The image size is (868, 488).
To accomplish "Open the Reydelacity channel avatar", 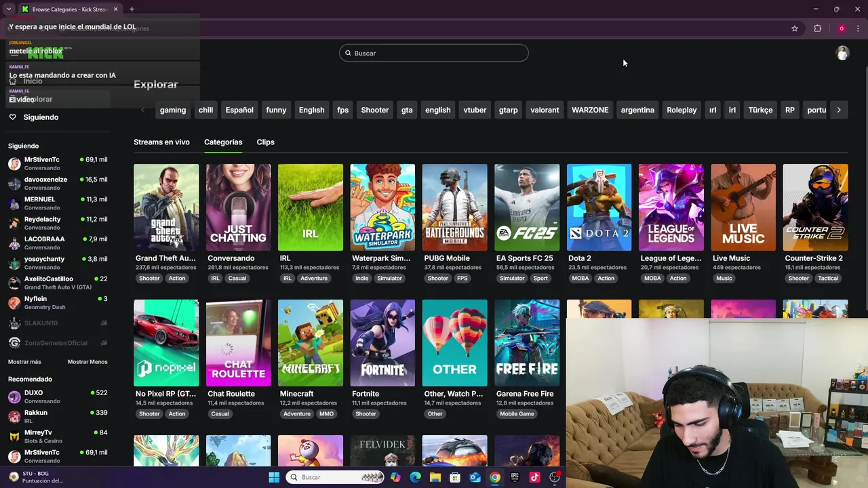I will [14, 223].
